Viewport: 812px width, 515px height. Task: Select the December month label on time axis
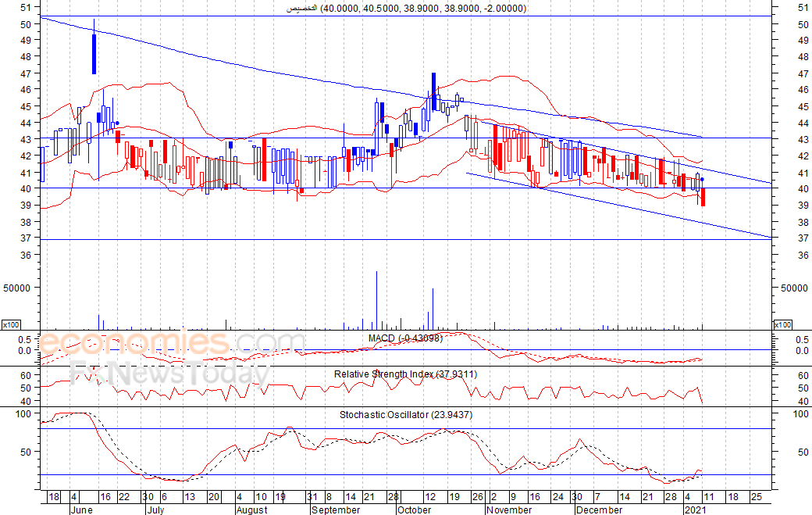point(599,510)
